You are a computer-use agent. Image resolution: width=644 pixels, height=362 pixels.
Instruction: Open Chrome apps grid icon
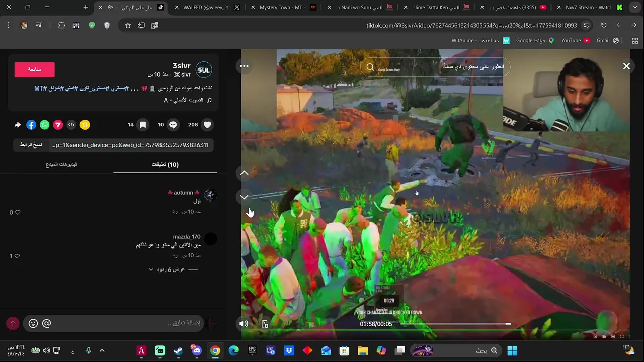click(x=635, y=40)
